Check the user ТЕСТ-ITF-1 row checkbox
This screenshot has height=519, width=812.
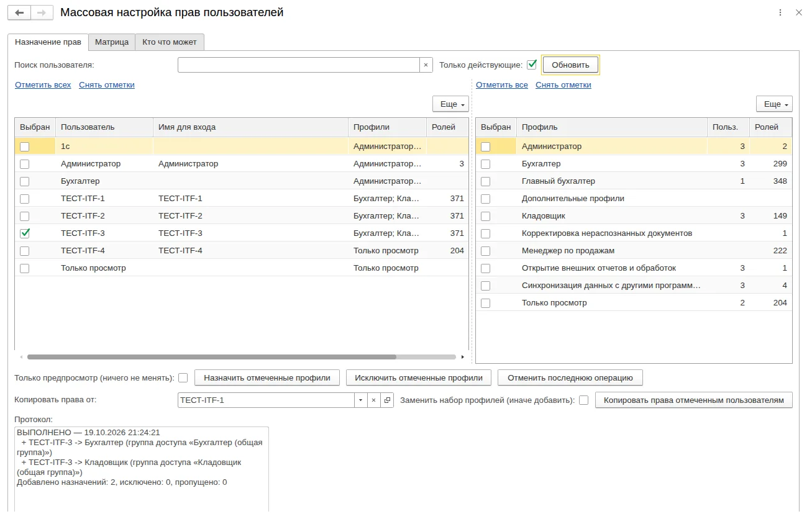coord(25,199)
